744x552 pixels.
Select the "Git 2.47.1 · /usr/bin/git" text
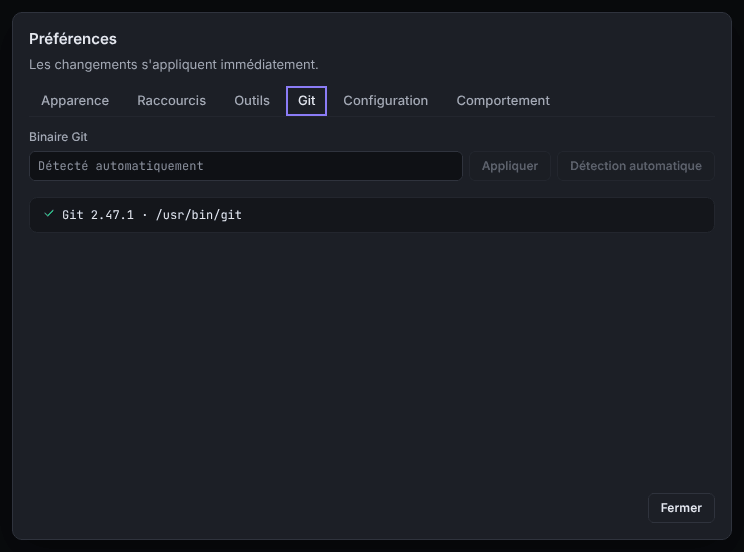point(152,215)
